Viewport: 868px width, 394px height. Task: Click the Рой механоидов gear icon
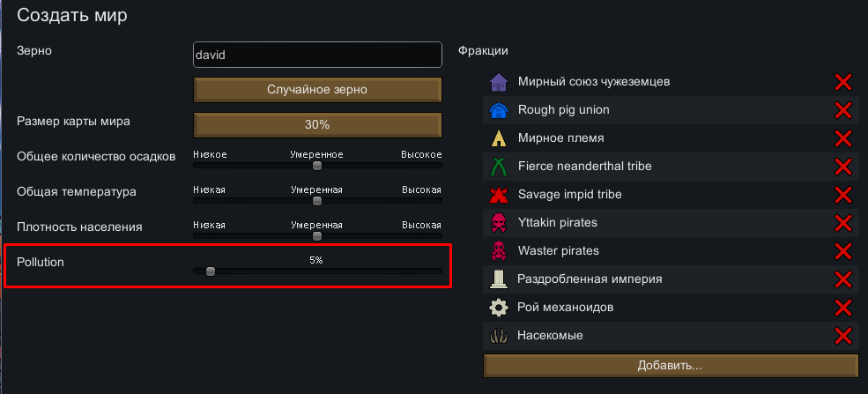[498, 308]
